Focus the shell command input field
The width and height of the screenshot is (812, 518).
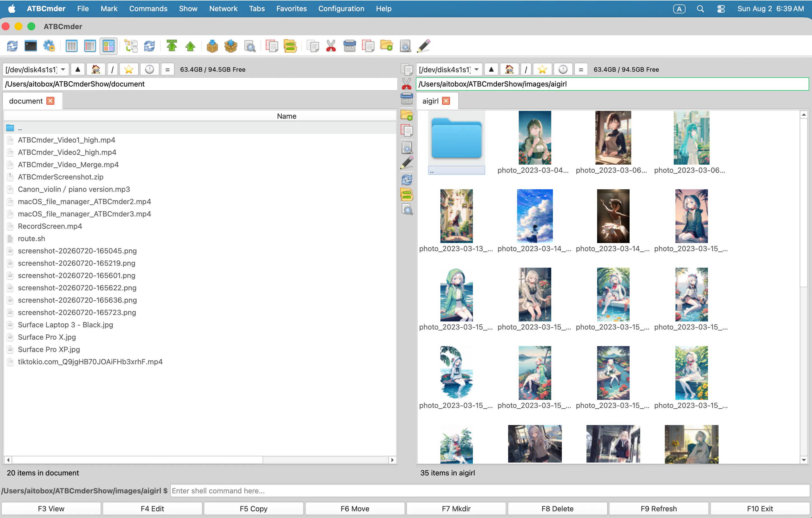pos(489,491)
